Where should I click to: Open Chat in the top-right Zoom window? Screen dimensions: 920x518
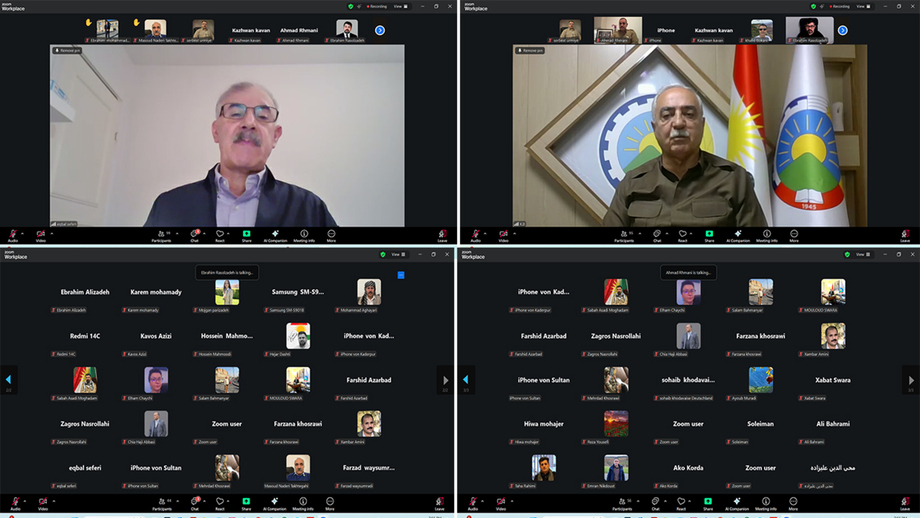tap(657, 236)
